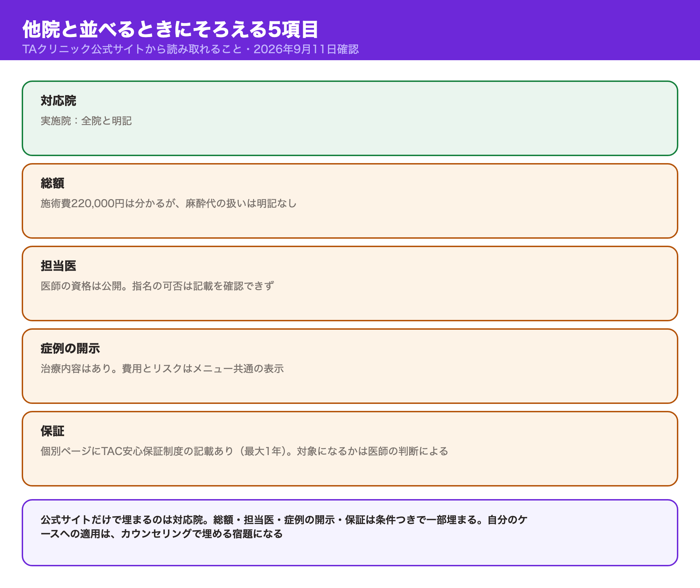
Task: Click the text 実施院：全院と明記
Action: click(x=86, y=121)
